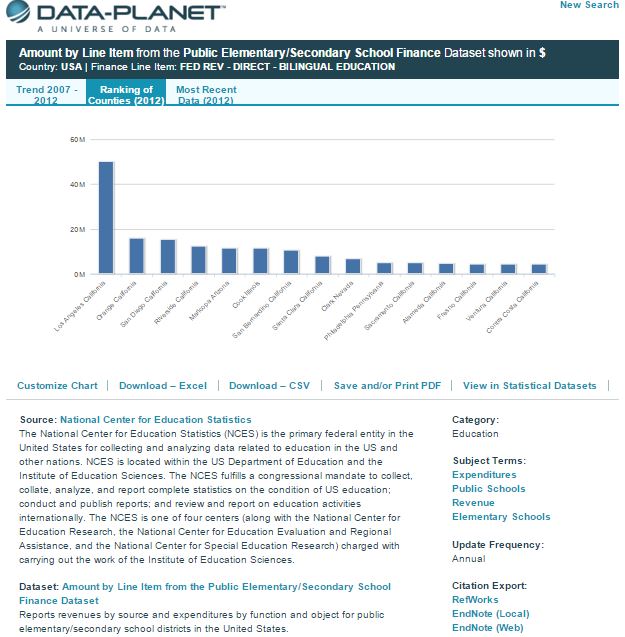625x637 pixels.
Task: Select the Ventura California bar
Action: [x=508, y=269]
